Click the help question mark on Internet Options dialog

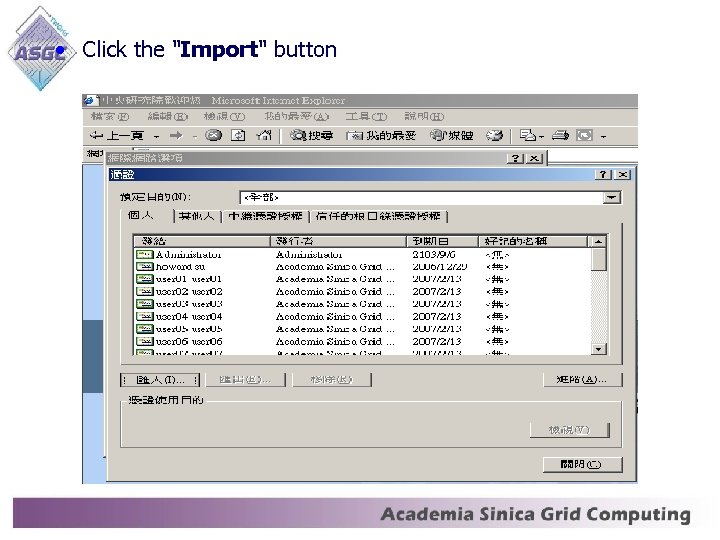[x=516, y=158]
